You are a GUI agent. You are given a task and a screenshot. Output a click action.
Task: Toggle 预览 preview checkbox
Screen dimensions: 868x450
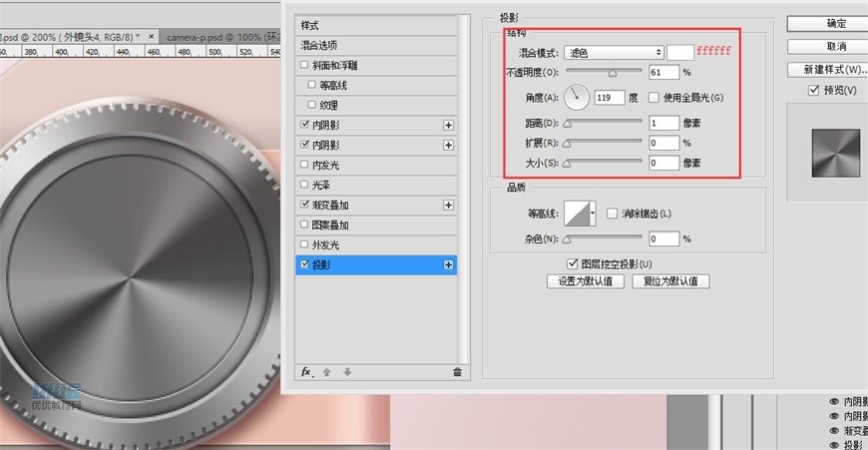[x=813, y=90]
